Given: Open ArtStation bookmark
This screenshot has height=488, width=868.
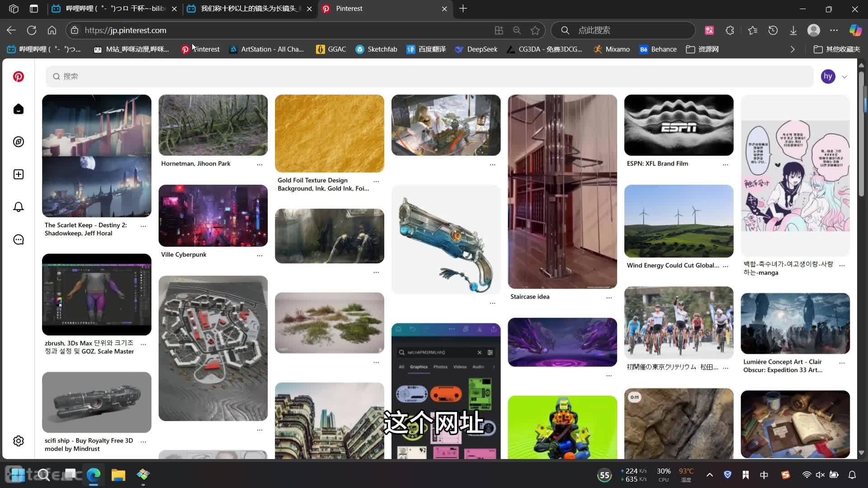Looking at the screenshot, I should [267, 49].
